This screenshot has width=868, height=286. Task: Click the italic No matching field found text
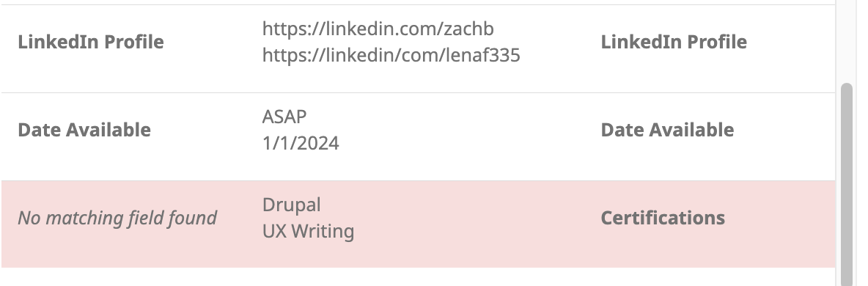tap(117, 218)
